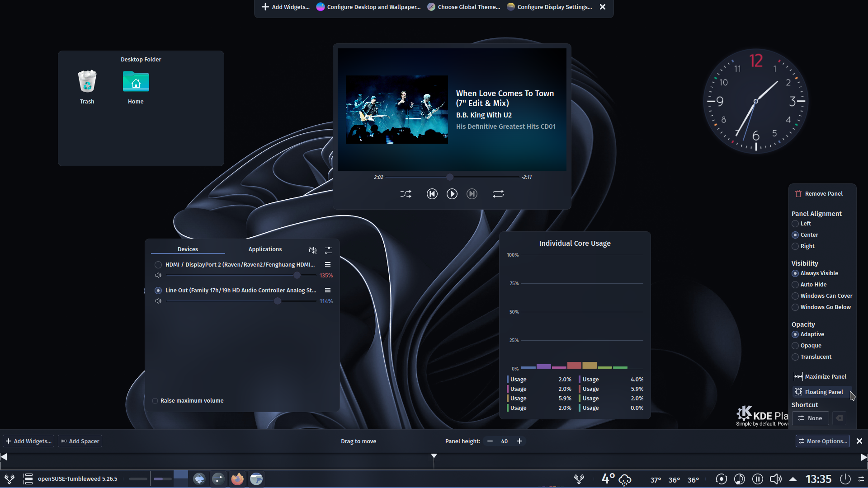Switch to Applications tab in volume widget
868x488 pixels.
tap(265, 249)
